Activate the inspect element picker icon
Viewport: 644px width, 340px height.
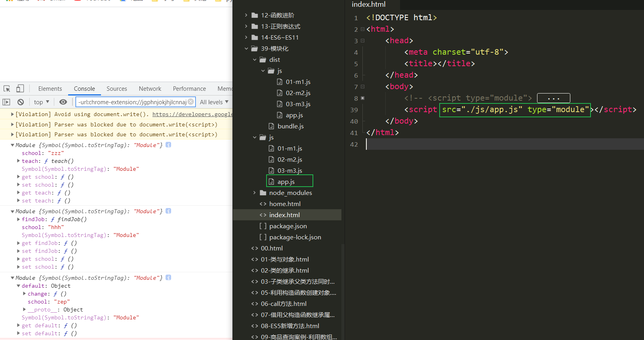(7, 89)
